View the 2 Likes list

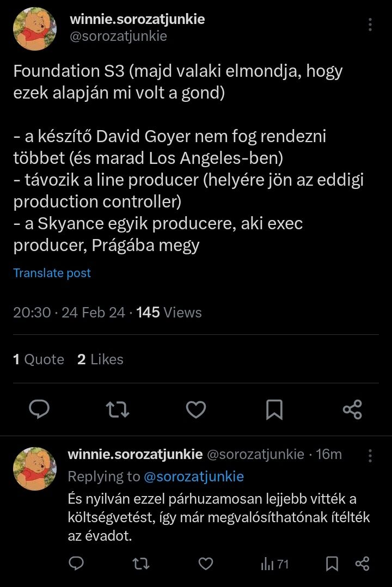pos(100,359)
